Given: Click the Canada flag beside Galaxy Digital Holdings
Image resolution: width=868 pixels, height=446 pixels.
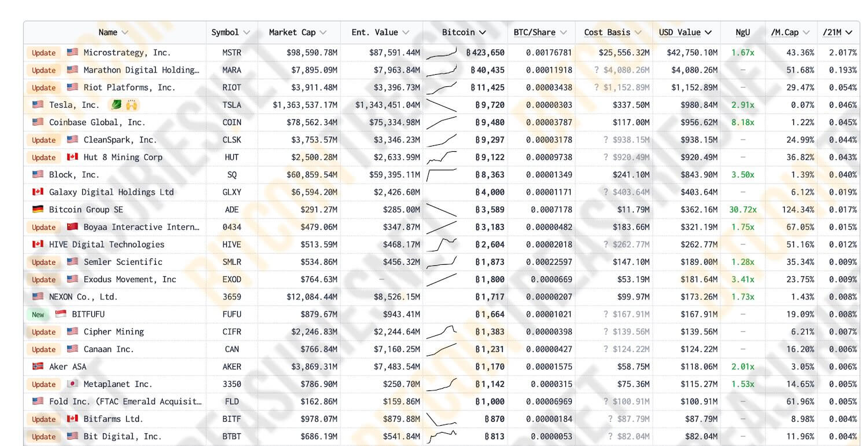Looking at the screenshot, I should (38, 192).
